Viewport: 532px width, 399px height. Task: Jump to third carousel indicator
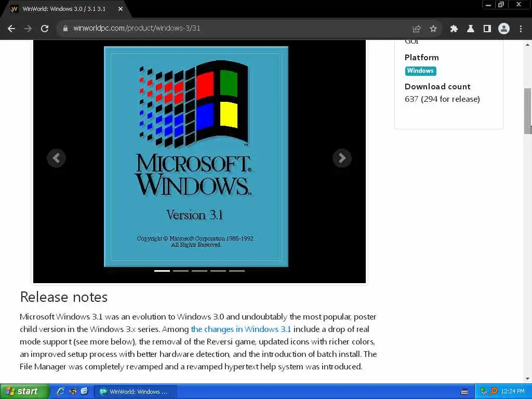pyautogui.click(x=199, y=271)
